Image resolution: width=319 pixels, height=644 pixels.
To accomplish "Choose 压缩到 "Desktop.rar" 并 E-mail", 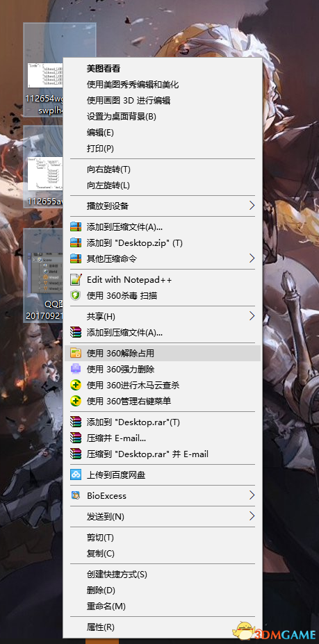I will [163, 454].
